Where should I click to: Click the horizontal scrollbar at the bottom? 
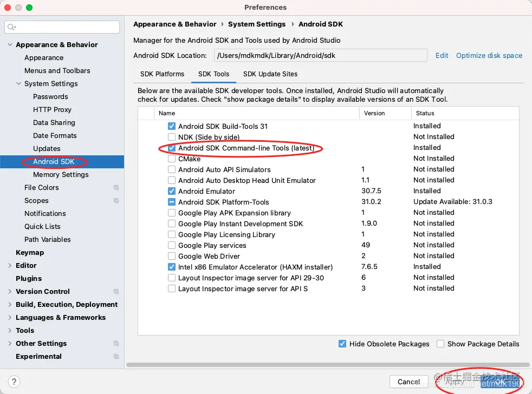[327, 365]
